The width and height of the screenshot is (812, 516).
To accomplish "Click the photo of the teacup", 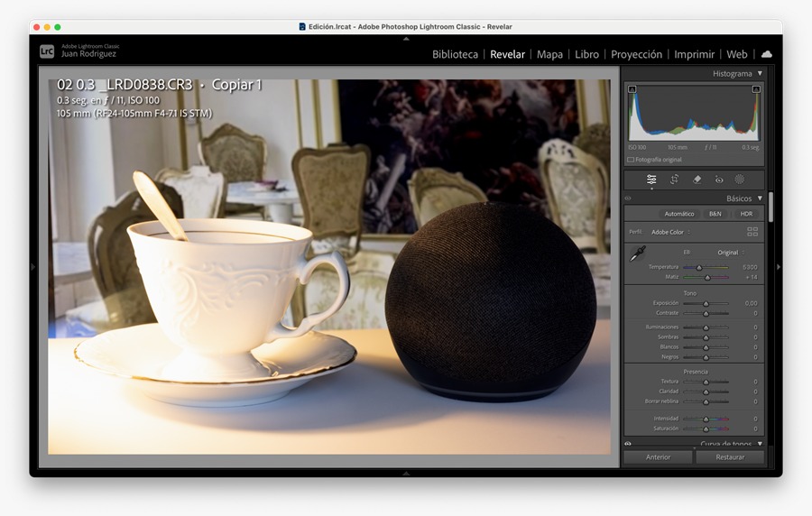I will pyautogui.click(x=329, y=266).
